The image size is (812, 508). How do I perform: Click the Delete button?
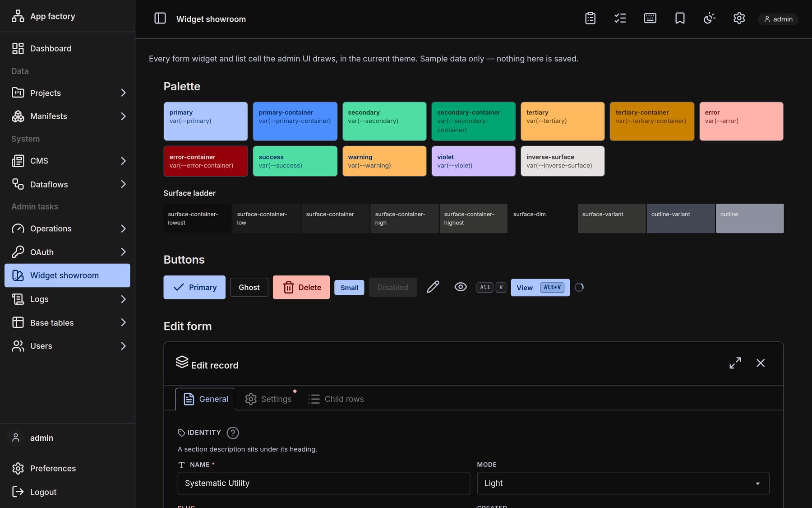tap(301, 287)
